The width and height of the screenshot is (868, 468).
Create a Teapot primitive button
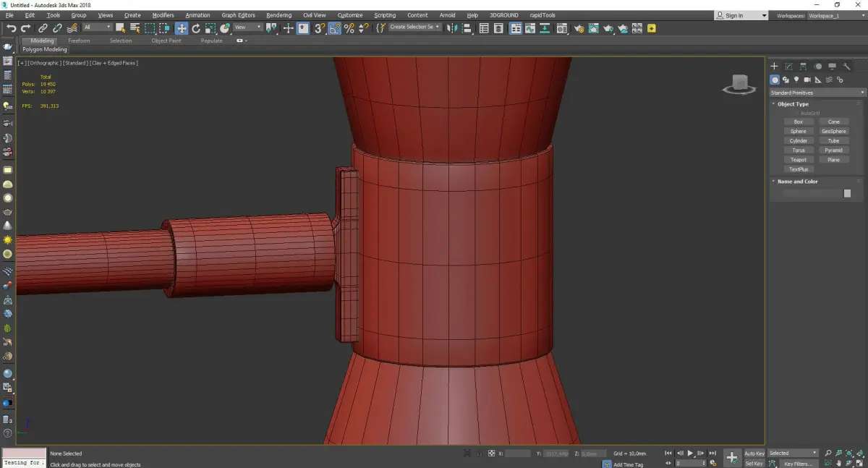pyautogui.click(x=799, y=160)
